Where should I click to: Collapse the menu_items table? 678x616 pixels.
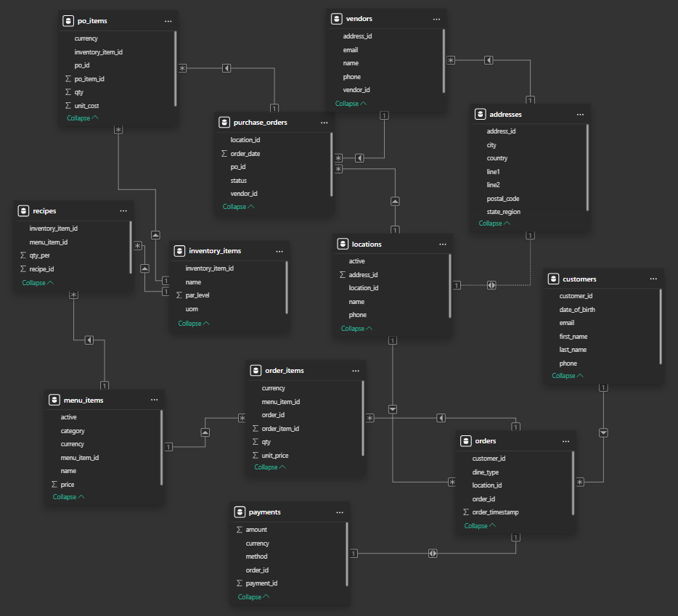point(68,497)
